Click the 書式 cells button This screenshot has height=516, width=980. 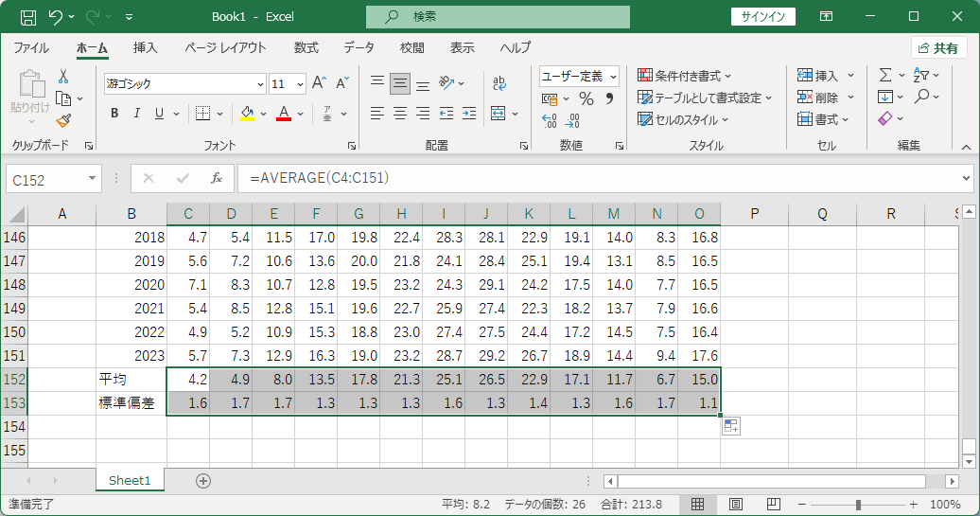pos(823,119)
